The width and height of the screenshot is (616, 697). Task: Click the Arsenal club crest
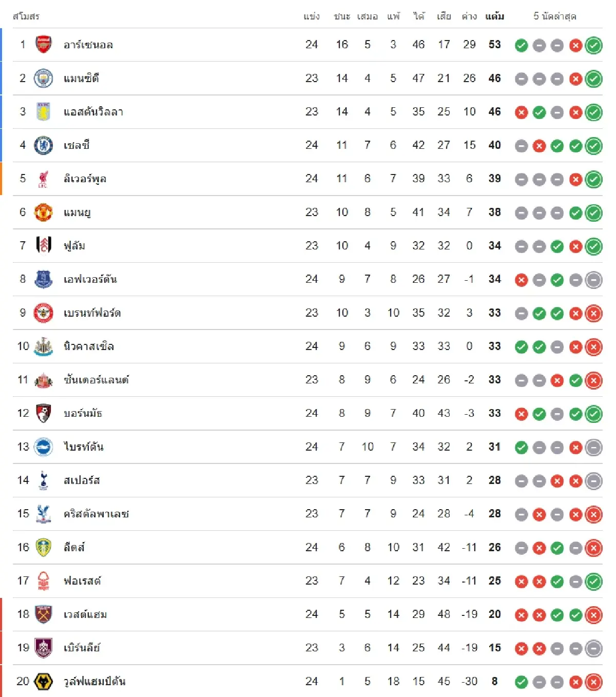43,45
